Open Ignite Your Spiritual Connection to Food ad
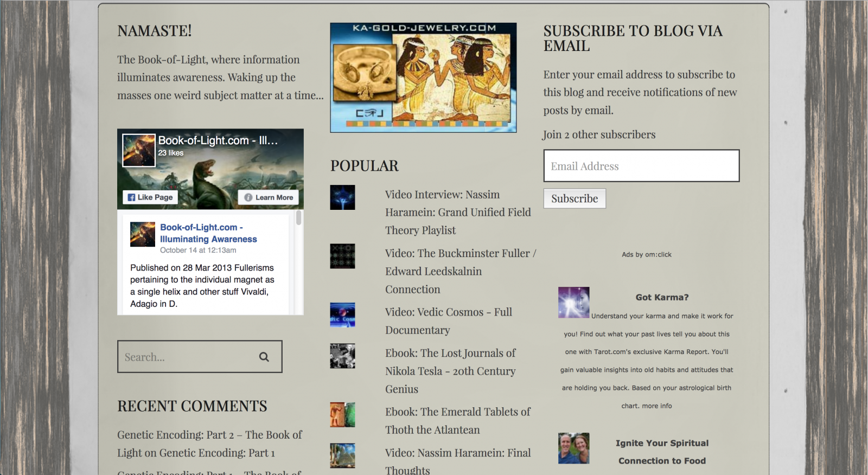Viewport: 868px width, 475px height. coord(662,452)
